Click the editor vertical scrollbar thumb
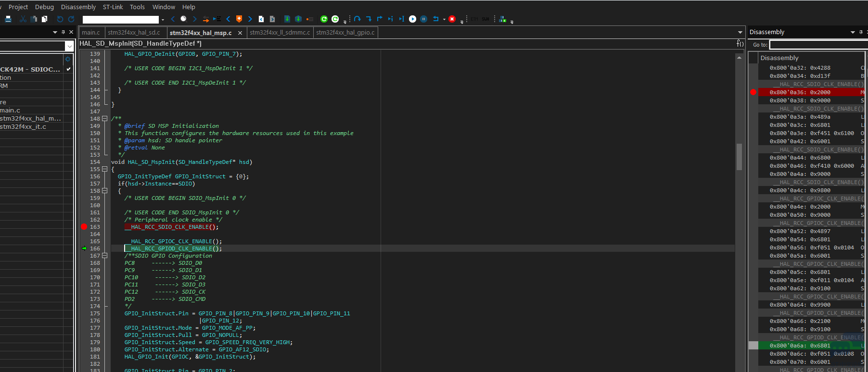 tap(739, 157)
